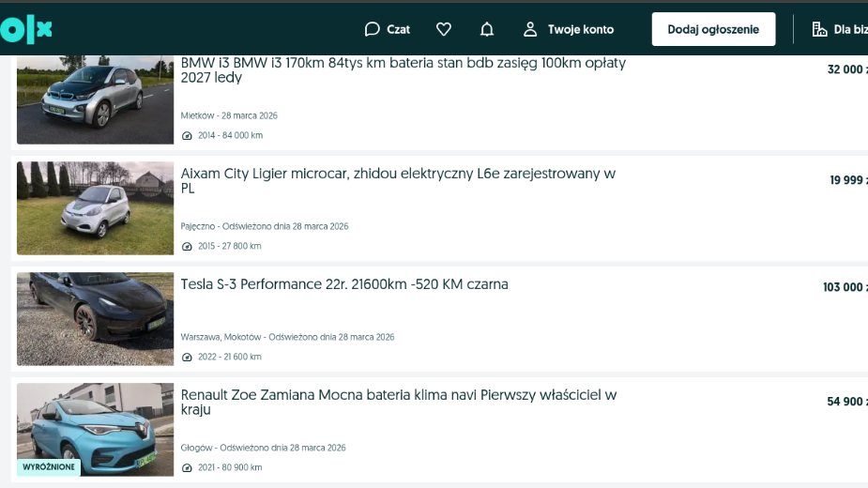Open the Renault Zoe Zamiana listing title
868x488 pixels.
pos(399,403)
